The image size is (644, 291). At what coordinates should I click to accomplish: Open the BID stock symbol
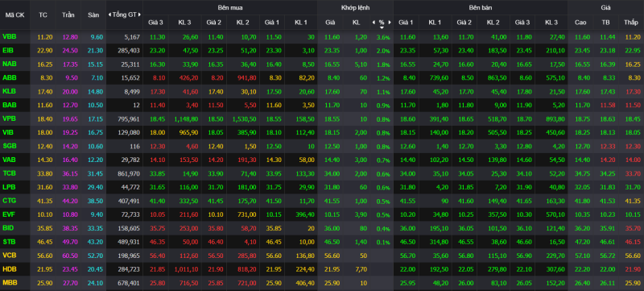click(8, 228)
